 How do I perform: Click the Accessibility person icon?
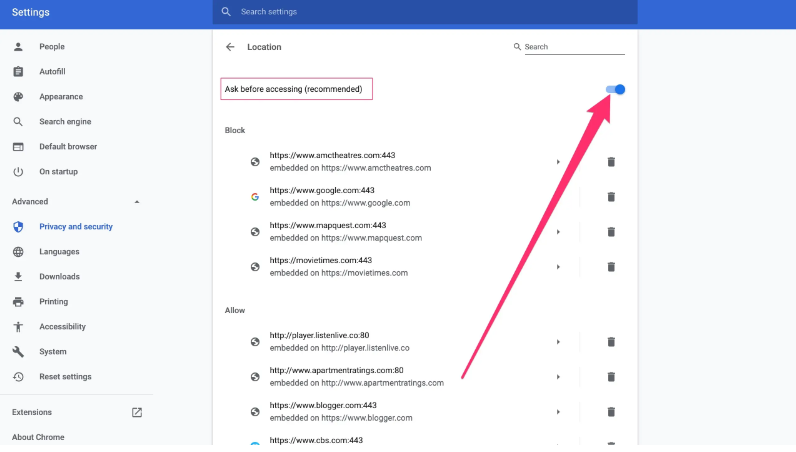[18, 327]
